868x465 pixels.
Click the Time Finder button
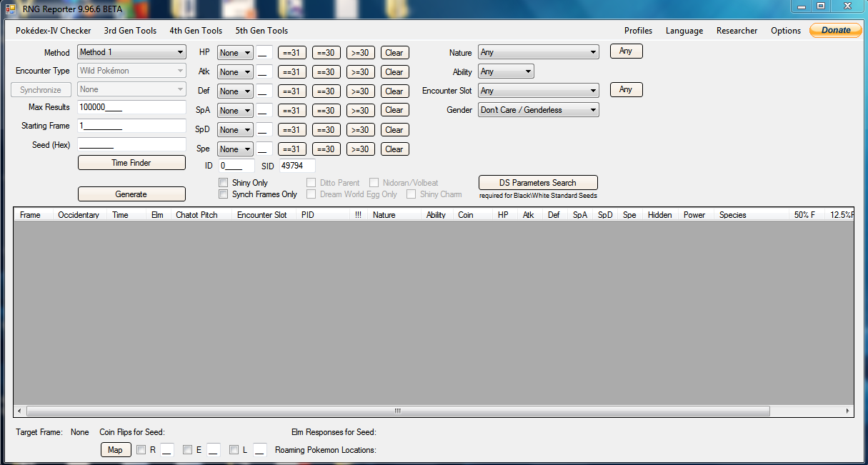(x=131, y=162)
